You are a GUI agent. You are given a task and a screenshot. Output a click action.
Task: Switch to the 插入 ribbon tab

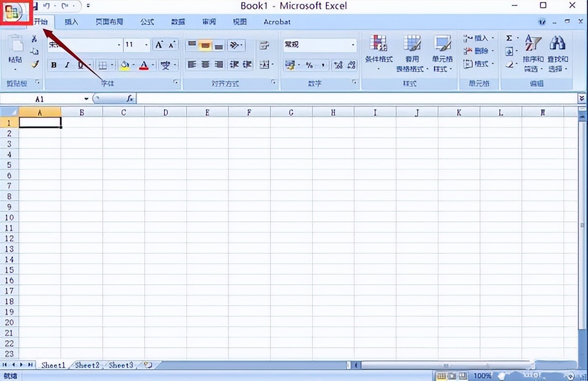71,22
